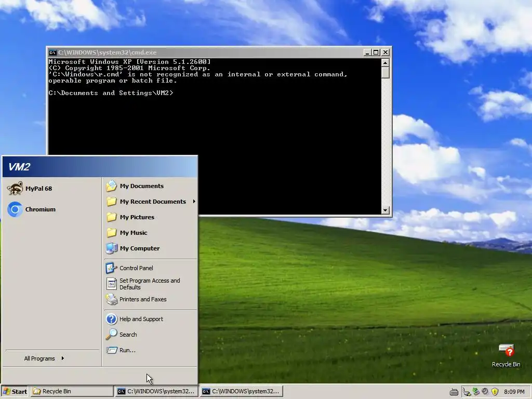This screenshot has height=399, width=532.
Task: Activate first cmd.exe taskbar button
Action: 156,391
